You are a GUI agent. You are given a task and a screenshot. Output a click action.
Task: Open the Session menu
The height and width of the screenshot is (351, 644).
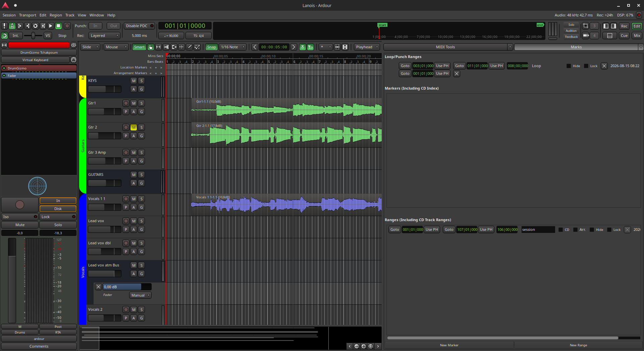tap(9, 15)
